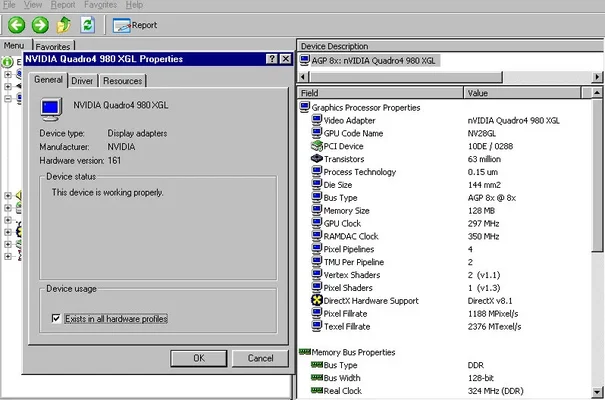605x400 pixels.
Task: Click the green Back arrow icon
Action: point(16,25)
